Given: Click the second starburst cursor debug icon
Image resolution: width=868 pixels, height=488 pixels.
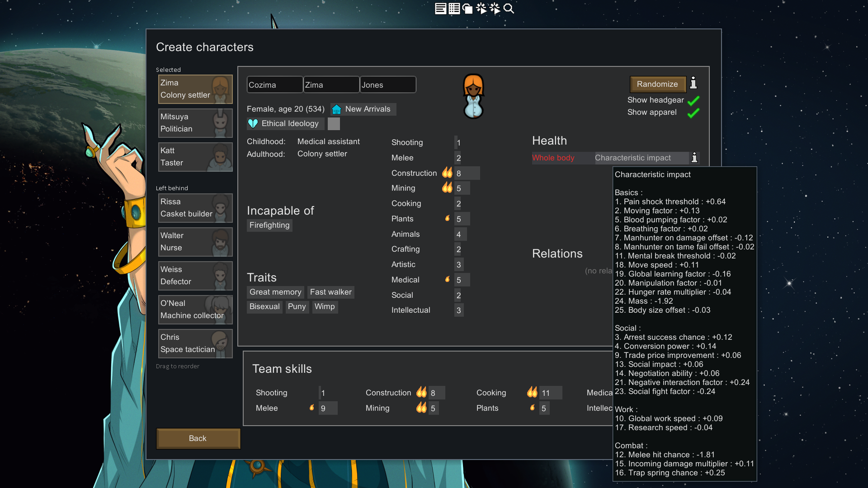Looking at the screenshot, I should 495,9.
